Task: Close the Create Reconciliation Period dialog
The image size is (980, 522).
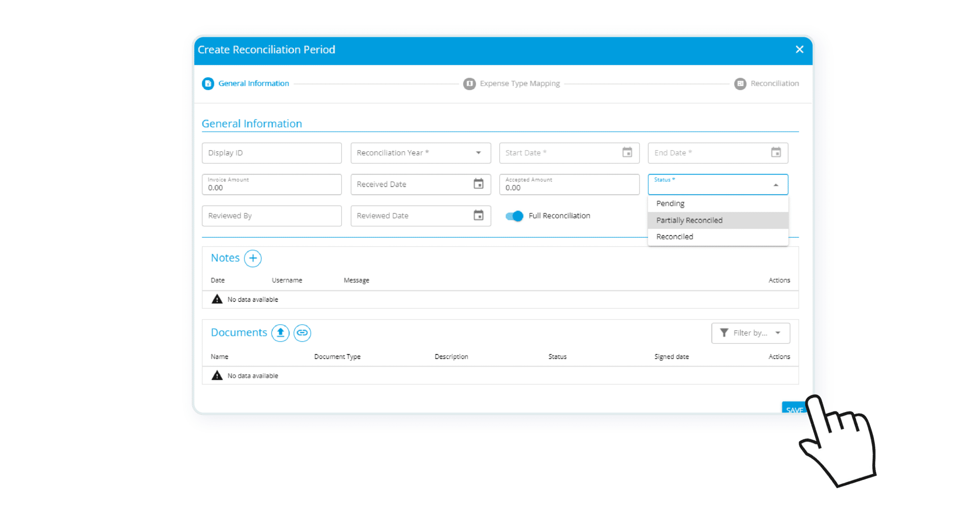Action: click(x=799, y=49)
